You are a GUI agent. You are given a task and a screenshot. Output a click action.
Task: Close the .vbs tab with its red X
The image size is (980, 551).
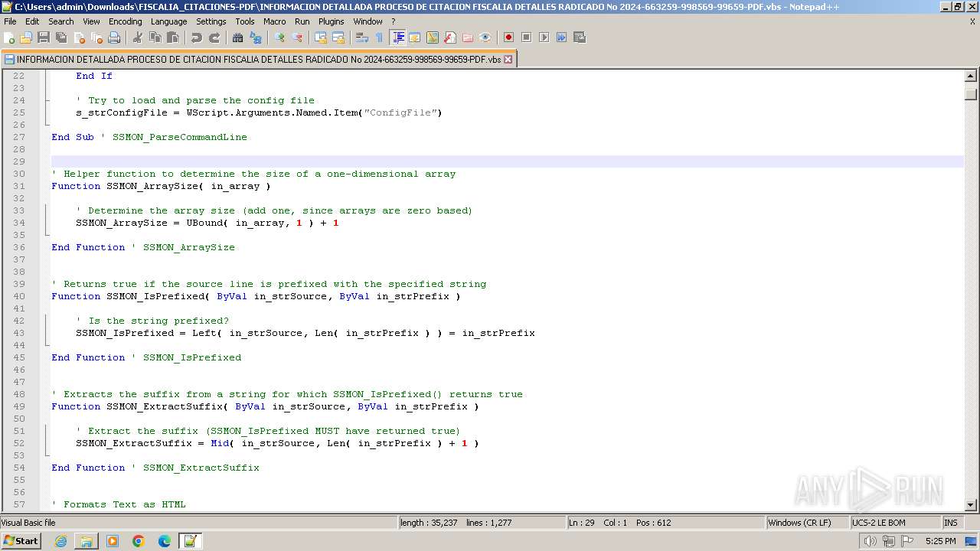point(508,59)
